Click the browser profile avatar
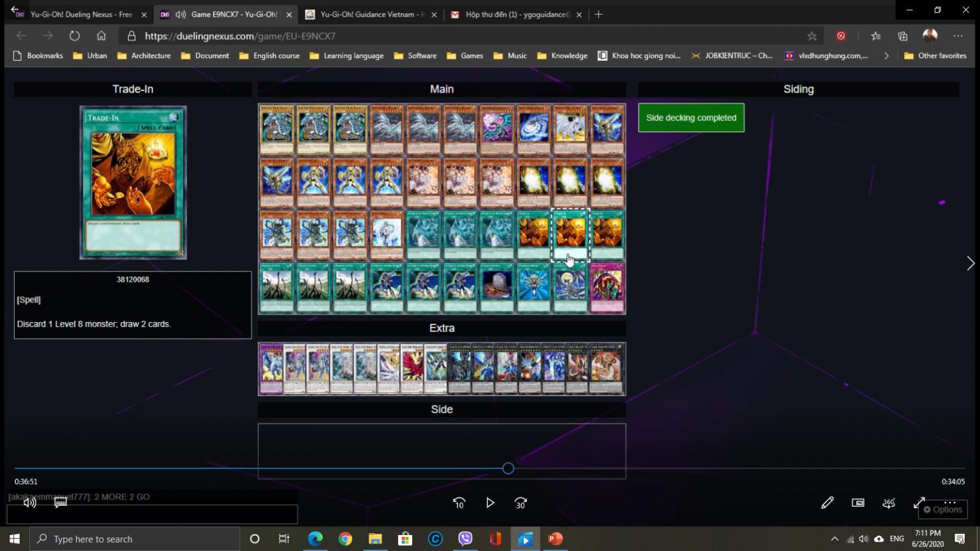 click(x=930, y=36)
